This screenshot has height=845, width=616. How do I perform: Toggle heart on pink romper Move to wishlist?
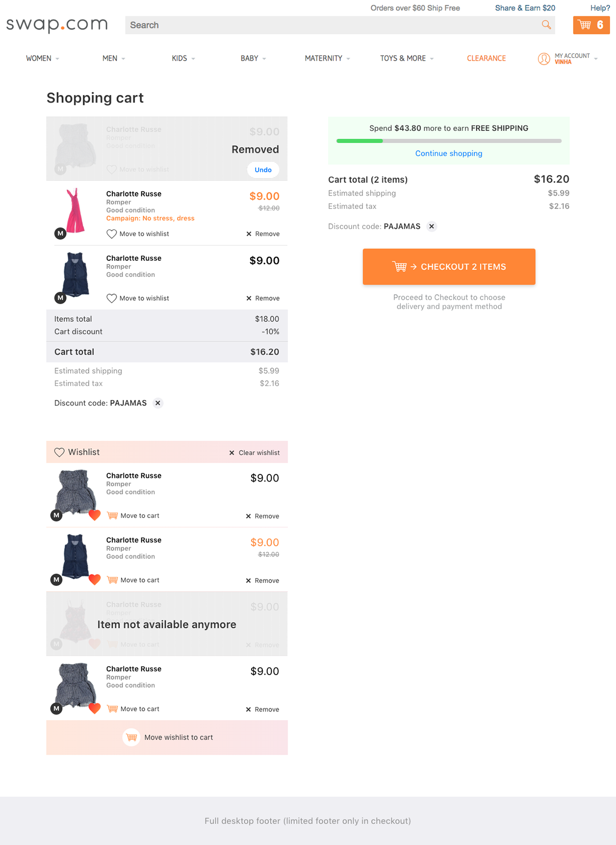[x=111, y=234]
